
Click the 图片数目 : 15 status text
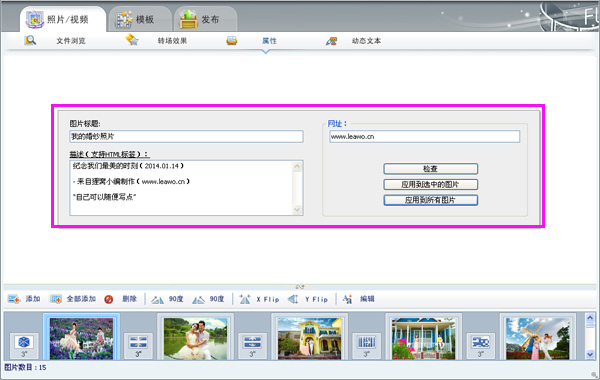click(25, 367)
